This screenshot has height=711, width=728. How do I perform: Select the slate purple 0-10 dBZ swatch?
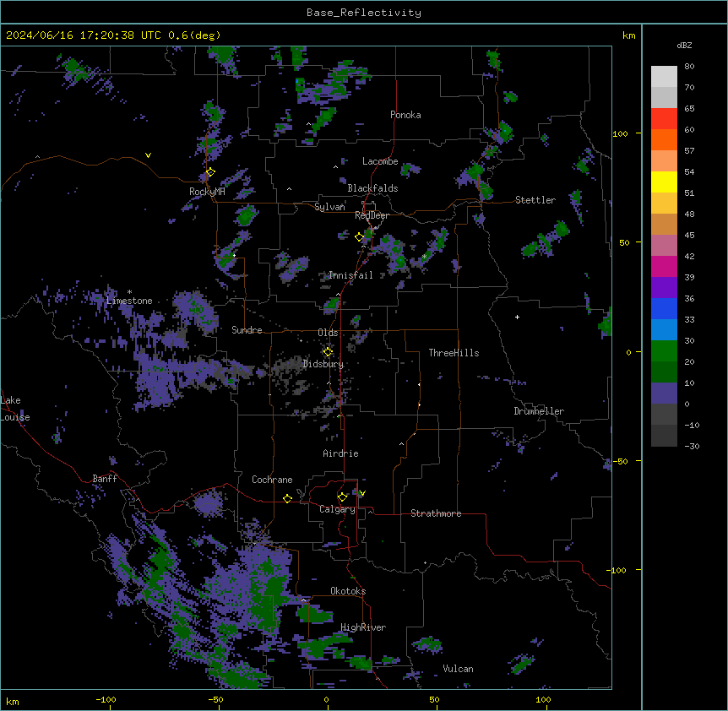(664, 393)
